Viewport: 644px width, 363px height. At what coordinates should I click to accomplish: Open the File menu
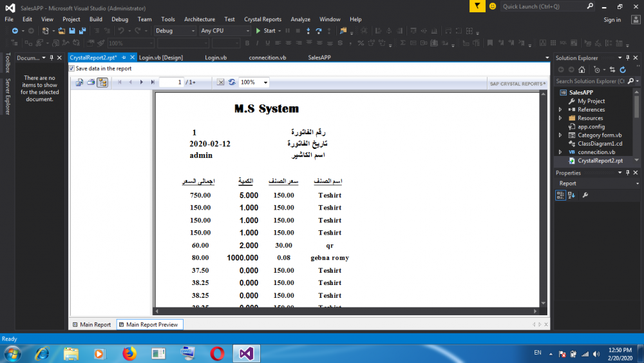pyautogui.click(x=9, y=19)
